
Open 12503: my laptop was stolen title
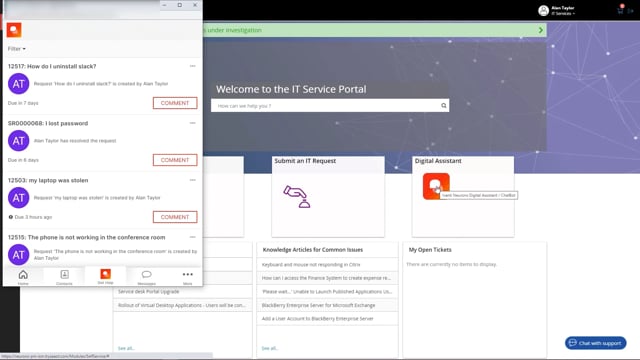coord(48,180)
